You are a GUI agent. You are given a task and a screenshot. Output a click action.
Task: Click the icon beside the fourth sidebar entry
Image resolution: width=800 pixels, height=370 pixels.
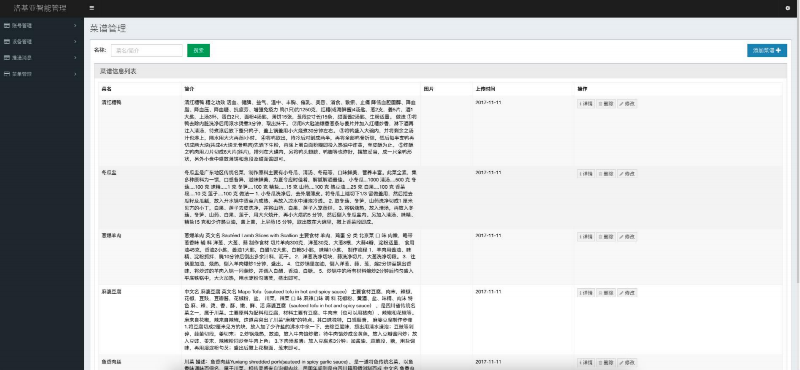[x=7, y=74]
